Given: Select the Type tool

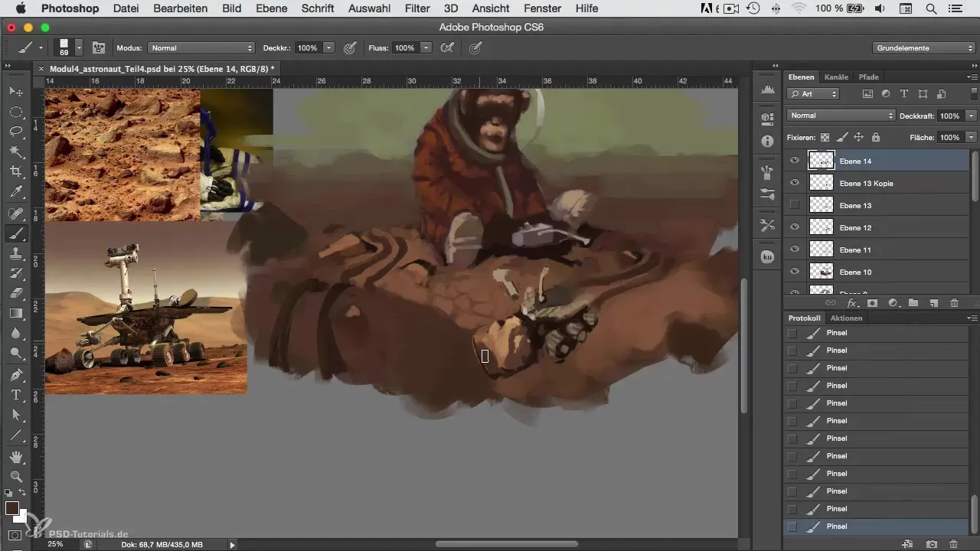Looking at the screenshot, I should pos(15,395).
